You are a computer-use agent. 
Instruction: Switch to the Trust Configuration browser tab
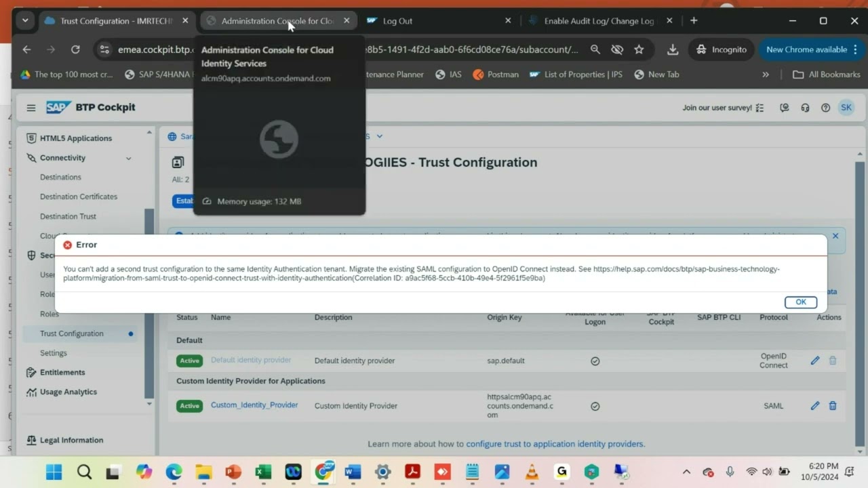click(x=117, y=21)
